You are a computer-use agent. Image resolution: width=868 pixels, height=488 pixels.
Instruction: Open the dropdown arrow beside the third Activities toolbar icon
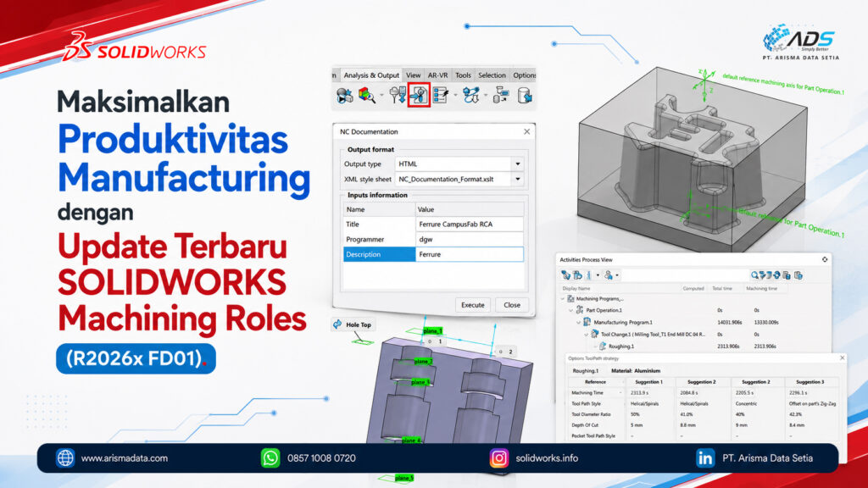coord(598,275)
